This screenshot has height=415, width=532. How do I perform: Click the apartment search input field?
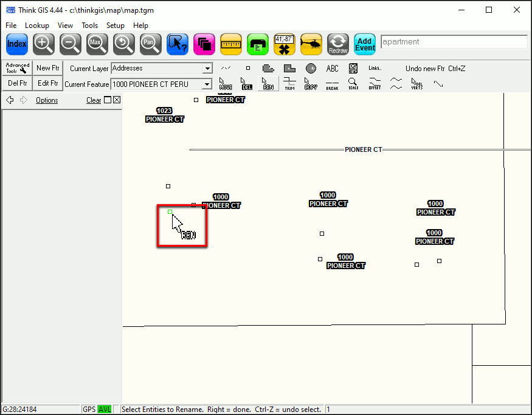click(454, 42)
